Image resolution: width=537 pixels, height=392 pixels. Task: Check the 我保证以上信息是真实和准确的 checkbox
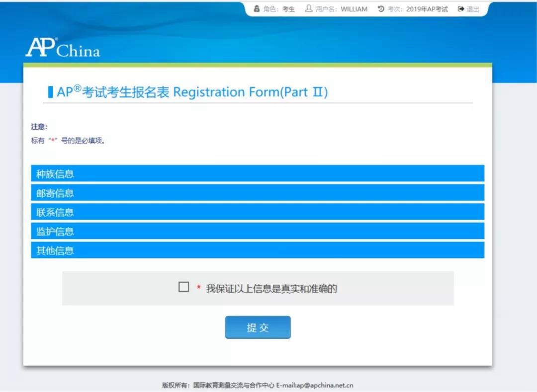(x=183, y=287)
